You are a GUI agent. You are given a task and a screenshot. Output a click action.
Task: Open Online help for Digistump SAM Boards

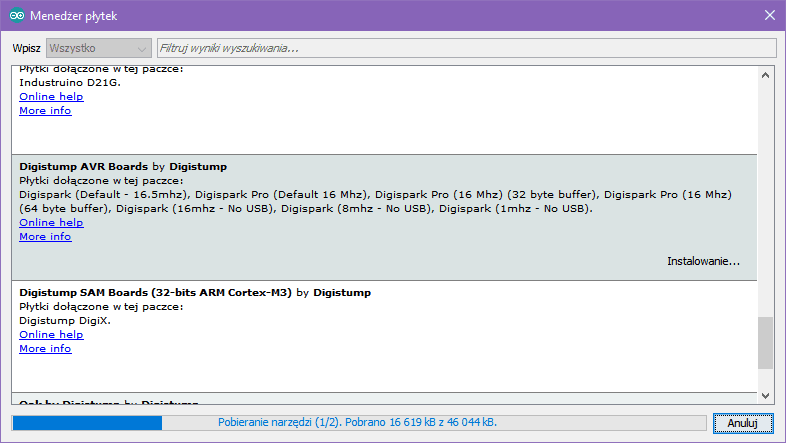pos(51,335)
